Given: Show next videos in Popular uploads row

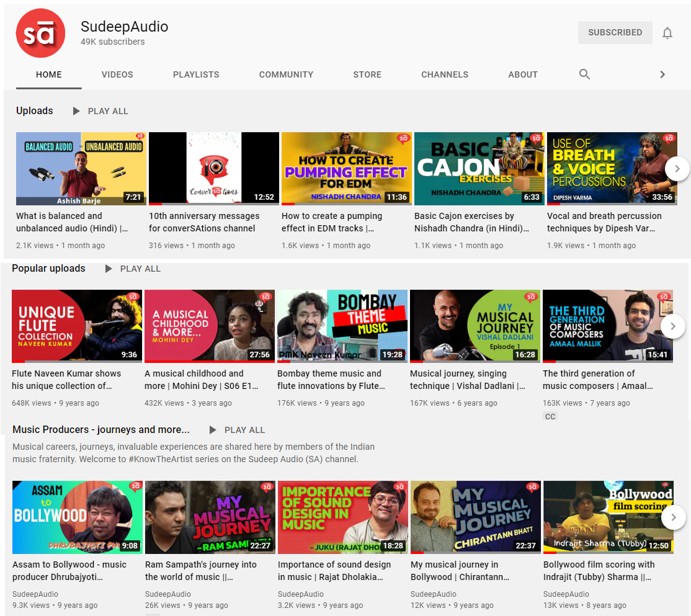Looking at the screenshot, I should 673,326.
